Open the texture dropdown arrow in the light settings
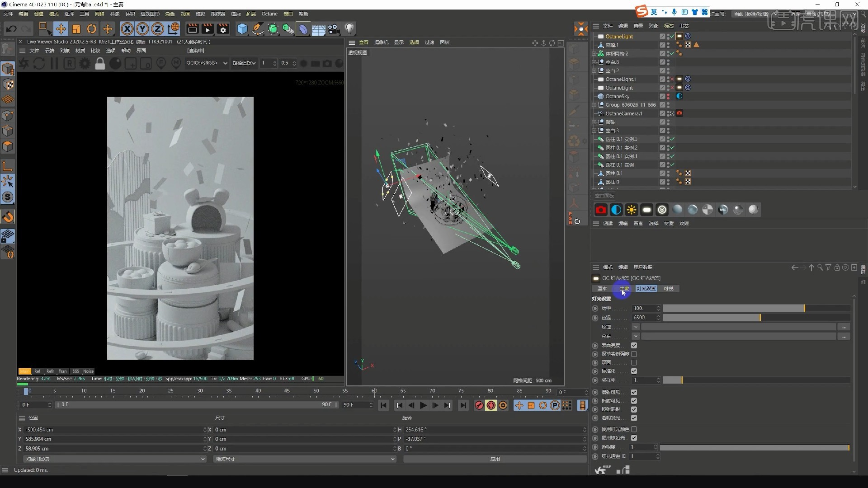Screen dimensions: 868x488 click(636, 327)
